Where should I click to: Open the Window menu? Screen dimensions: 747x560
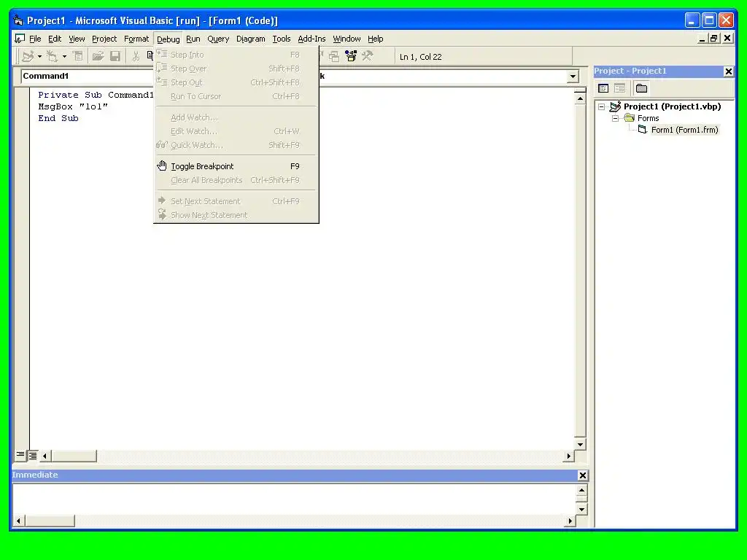tap(347, 39)
